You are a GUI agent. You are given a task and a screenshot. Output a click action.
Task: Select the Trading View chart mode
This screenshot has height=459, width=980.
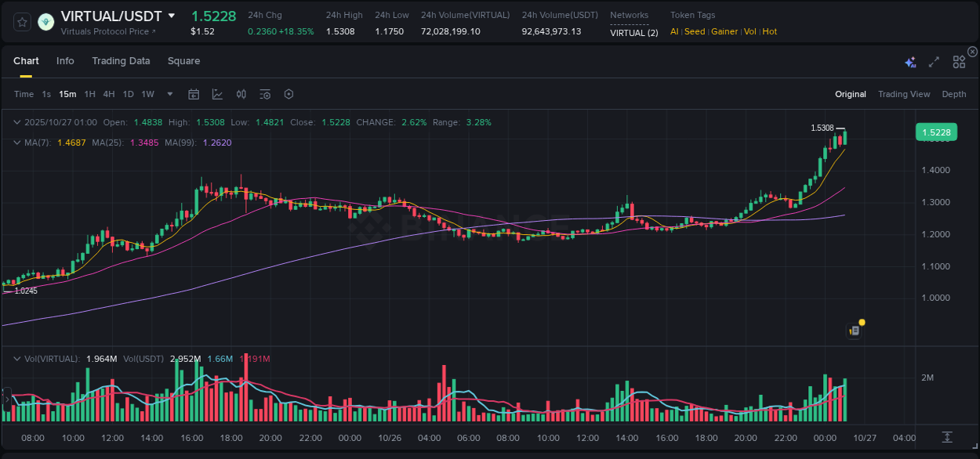point(903,94)
